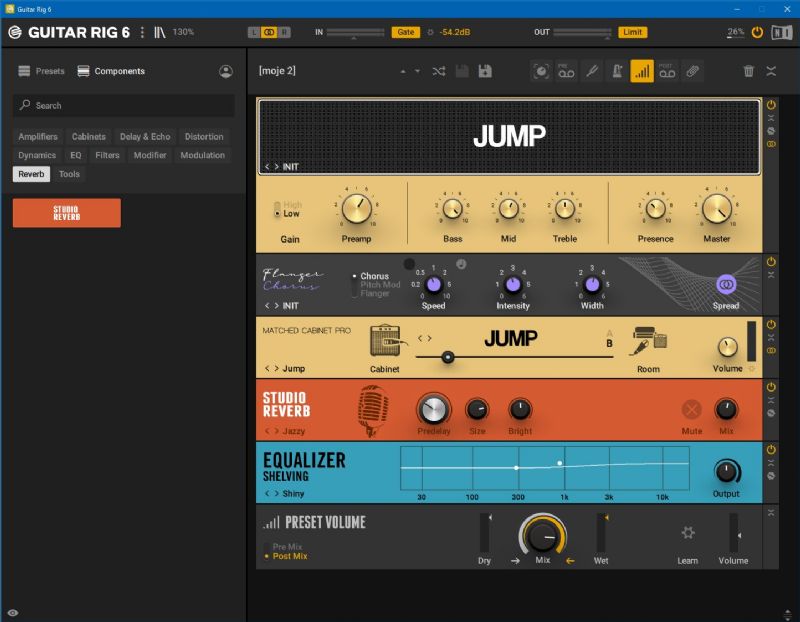800x622 pixels.
Task: Switch to the Components tab
Action: click(111, 71)
